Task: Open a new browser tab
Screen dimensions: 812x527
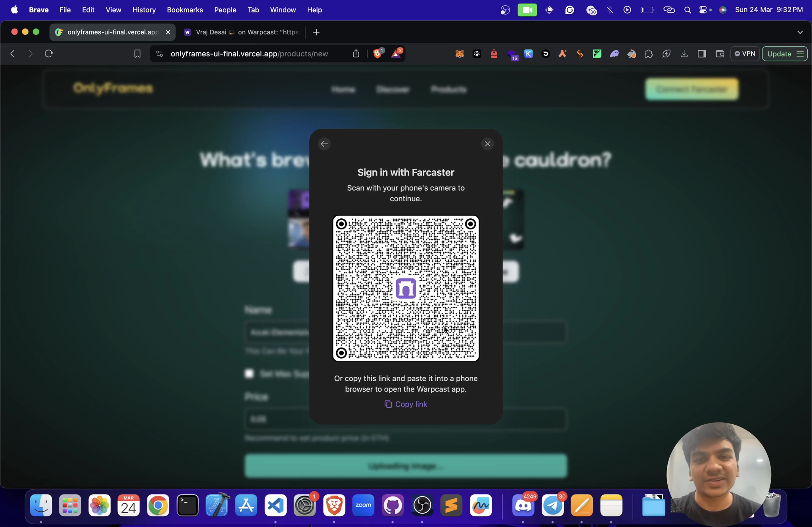Action: (316, 32)
